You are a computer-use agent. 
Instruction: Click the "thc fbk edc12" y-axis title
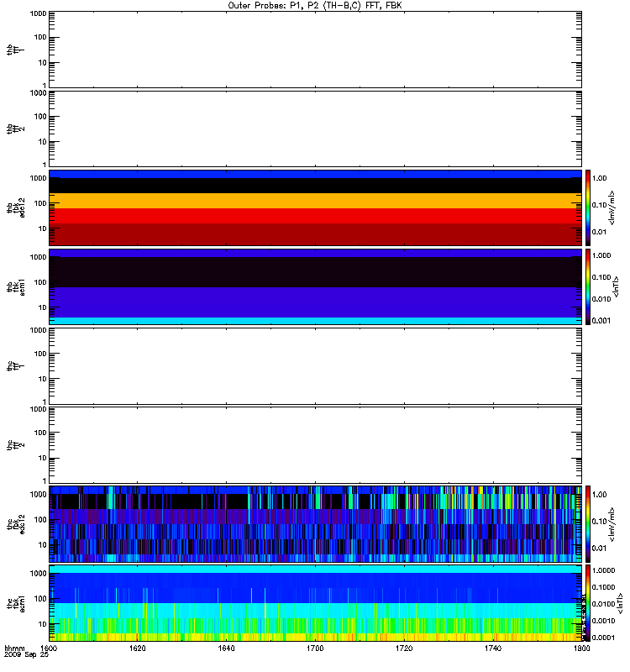[x=16, y=523]
